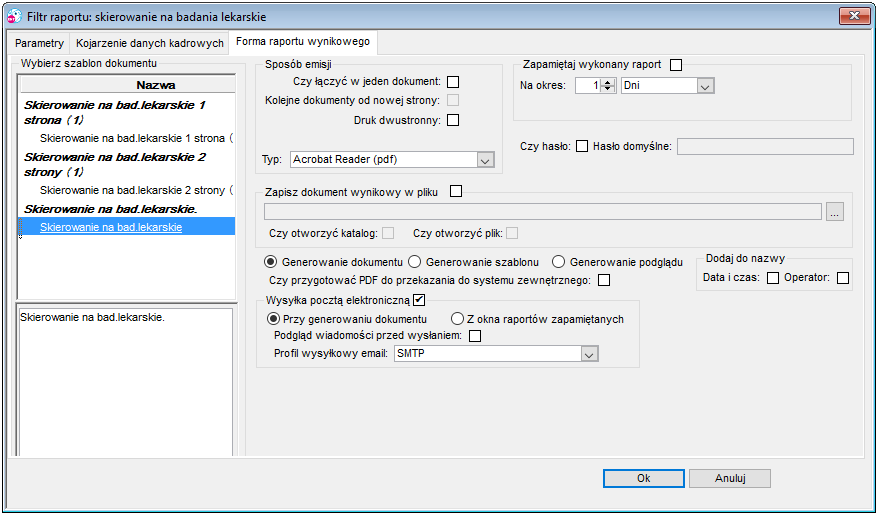Close the report filter dialog
Screen dimensions: 878x515
[854, 16]
